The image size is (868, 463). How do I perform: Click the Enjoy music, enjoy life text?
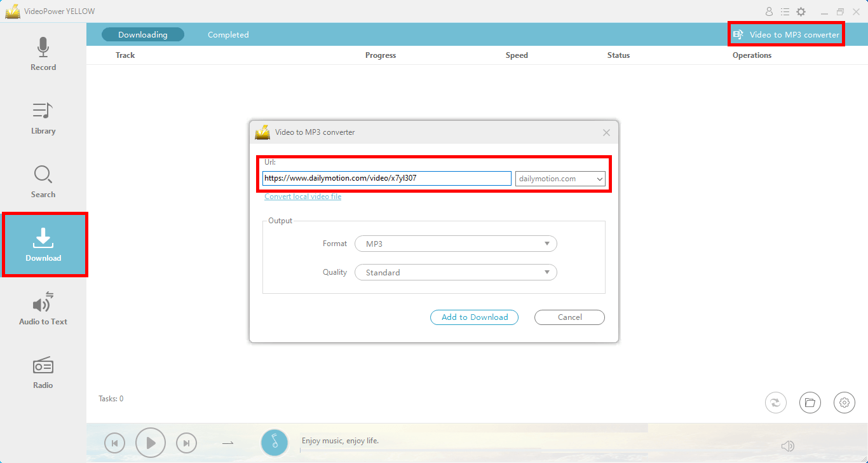coord(340,441)
